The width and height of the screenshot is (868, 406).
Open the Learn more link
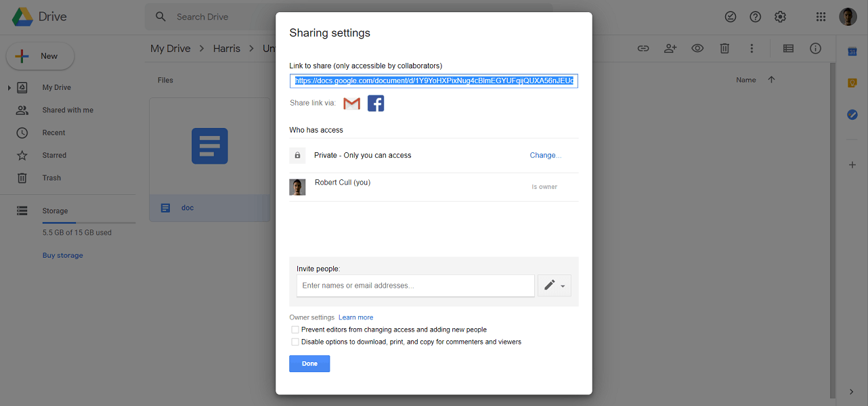coord(356,317)
